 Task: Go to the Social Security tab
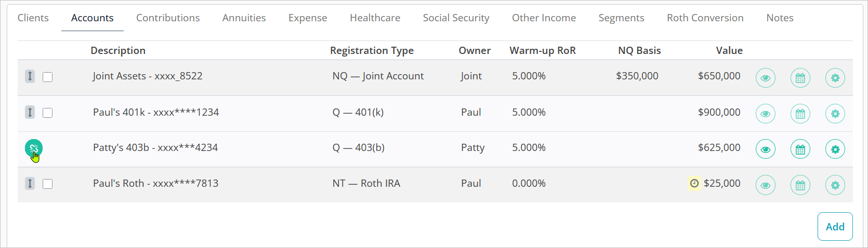tap(456, 18)
